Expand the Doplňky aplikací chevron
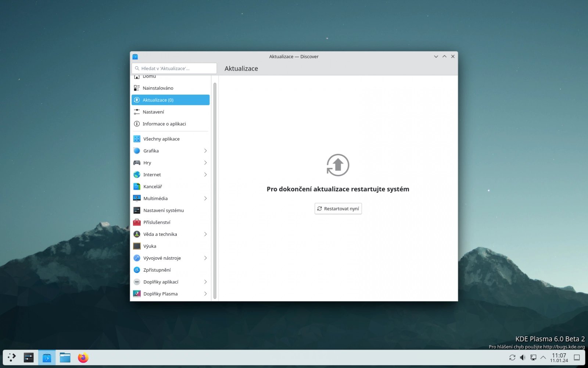Image resolution: width=588 pixels, height=368 pixels. [x=205, y=282]
